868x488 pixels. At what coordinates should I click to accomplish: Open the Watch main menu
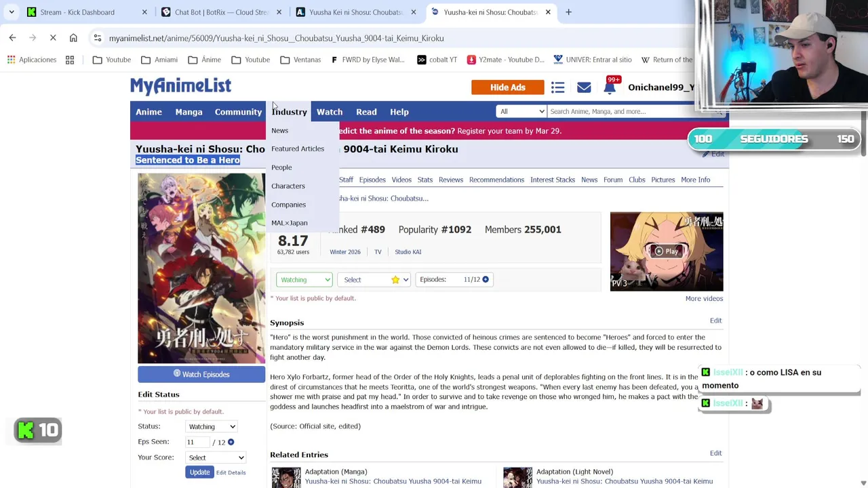point(330,112)
